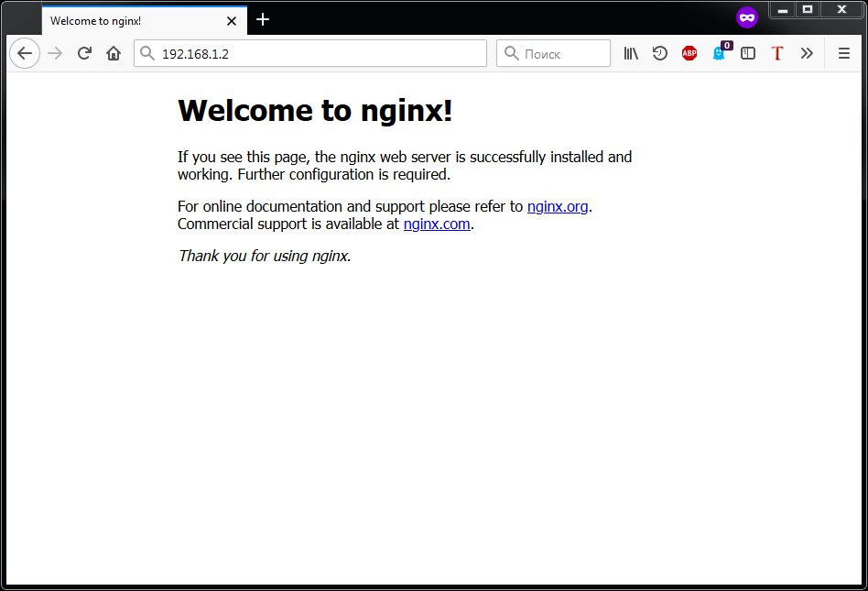Maximize the browser window
Image resolution: width=868 pixels, height=591 pixels.
pyautogui.click(x=808, y=9)
